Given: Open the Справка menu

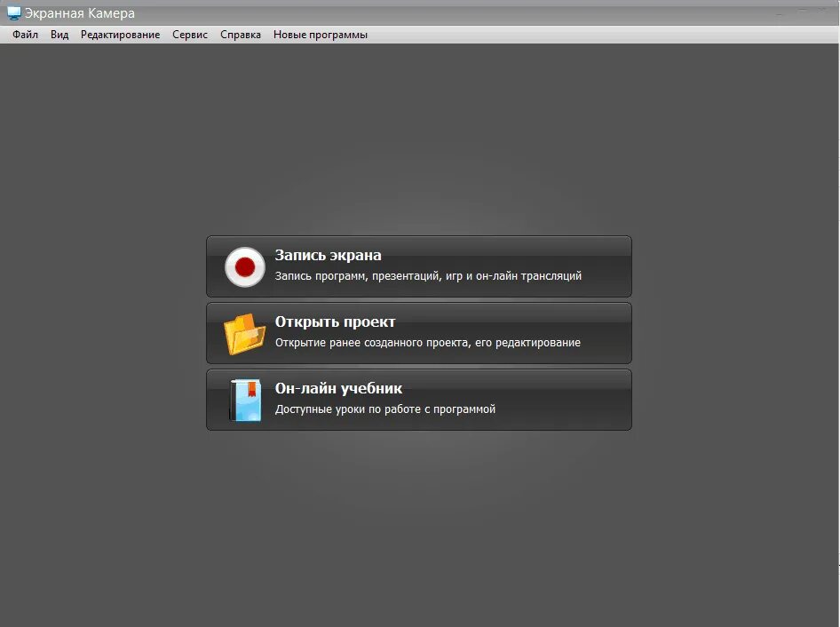Looking at the screenshot, I should [x=240, y=35].
